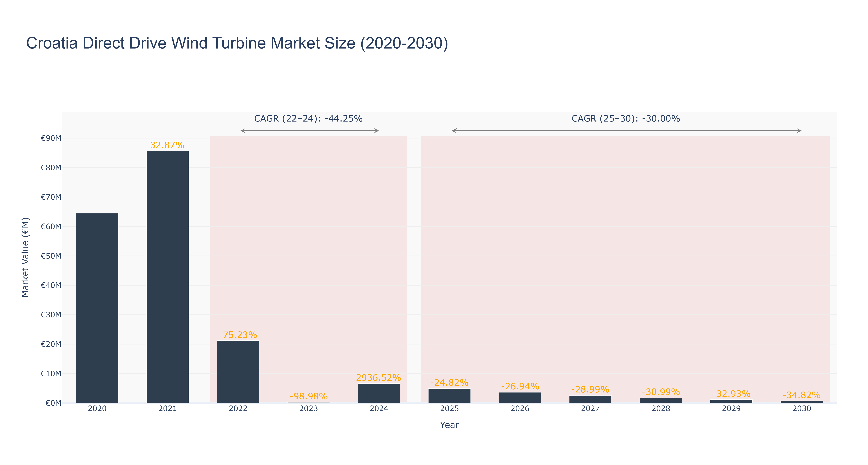Select the 32.87% growth label
The width and height of the screenshot is (868, 465).
pos(167,145)
